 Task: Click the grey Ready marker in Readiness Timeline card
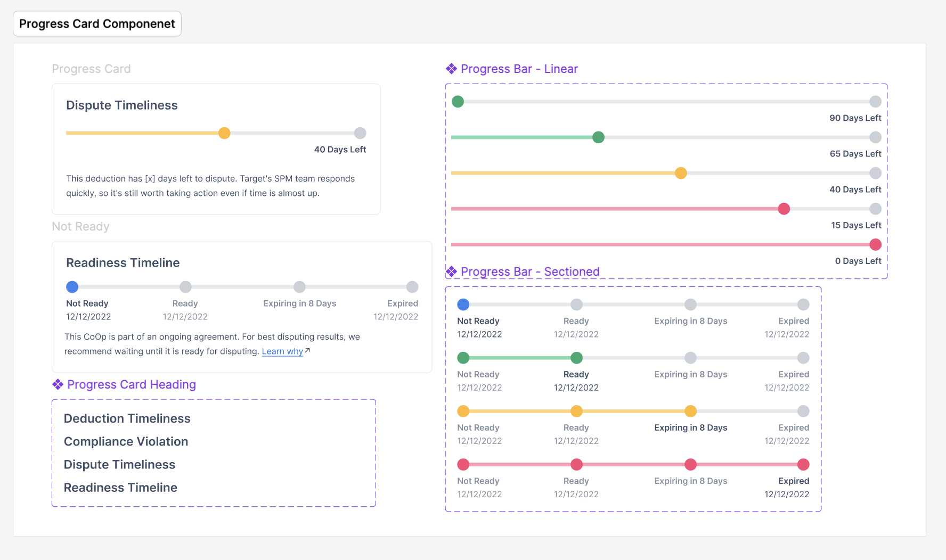tap(185, 287)
